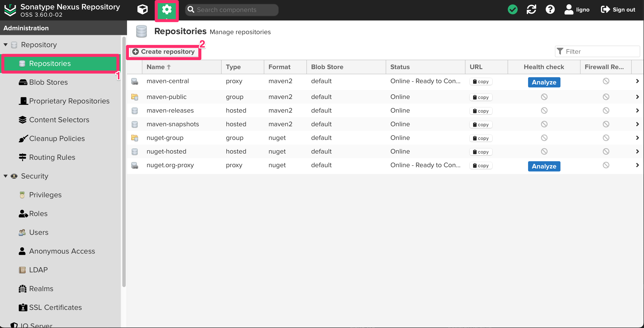644x328 pixels.
Task: Click the ligno user account icon
Action: pyautogui.click(x=569, y=10)
